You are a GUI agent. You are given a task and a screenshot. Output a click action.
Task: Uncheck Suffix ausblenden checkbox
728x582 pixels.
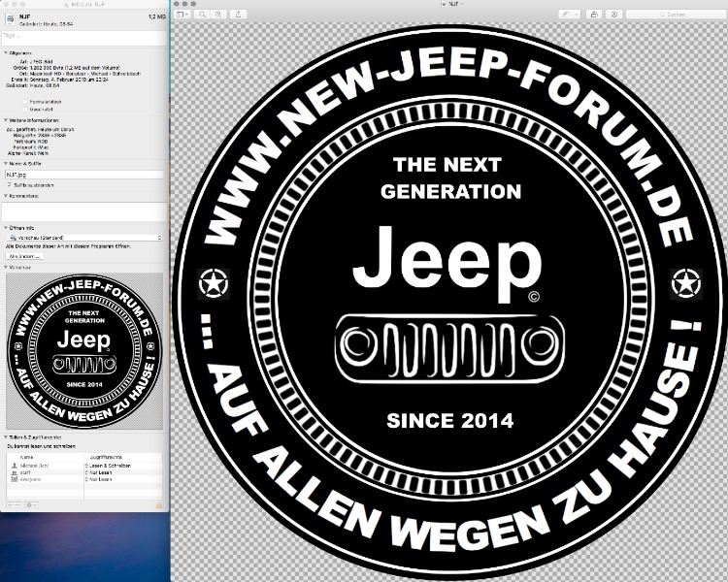point(8,183)
